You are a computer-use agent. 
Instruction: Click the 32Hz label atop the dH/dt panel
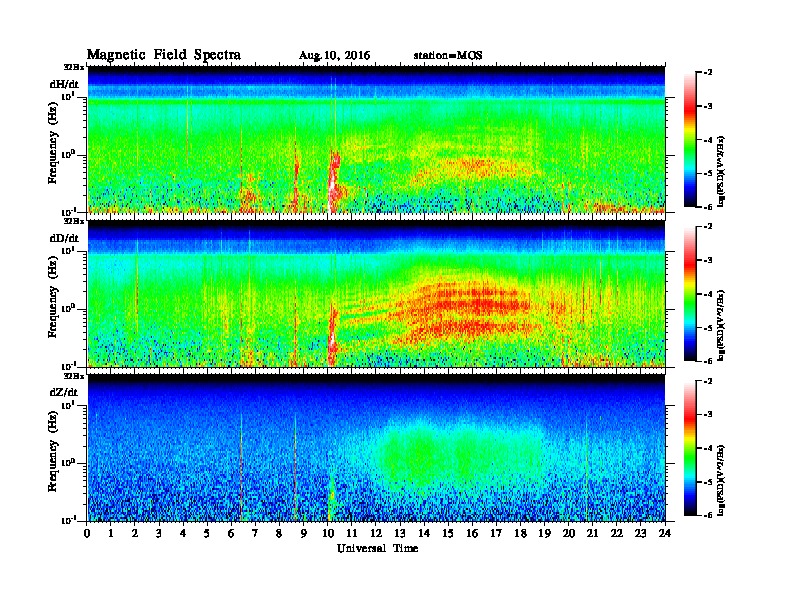tap(74, 67)
